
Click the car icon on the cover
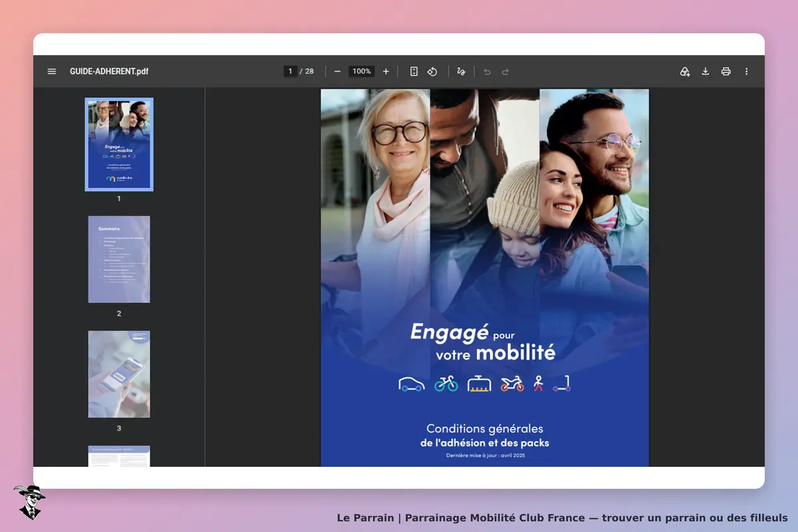tap(412, 384)
